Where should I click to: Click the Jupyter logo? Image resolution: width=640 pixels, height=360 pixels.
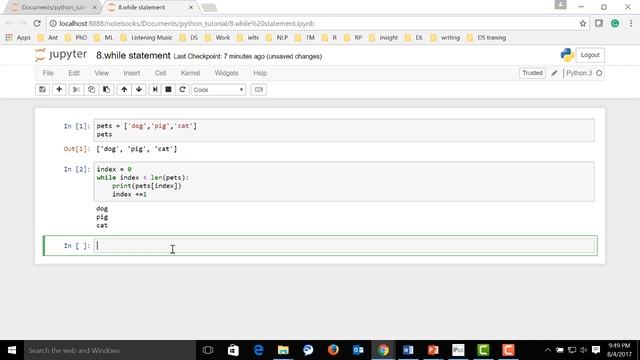(x=61, y=55)
